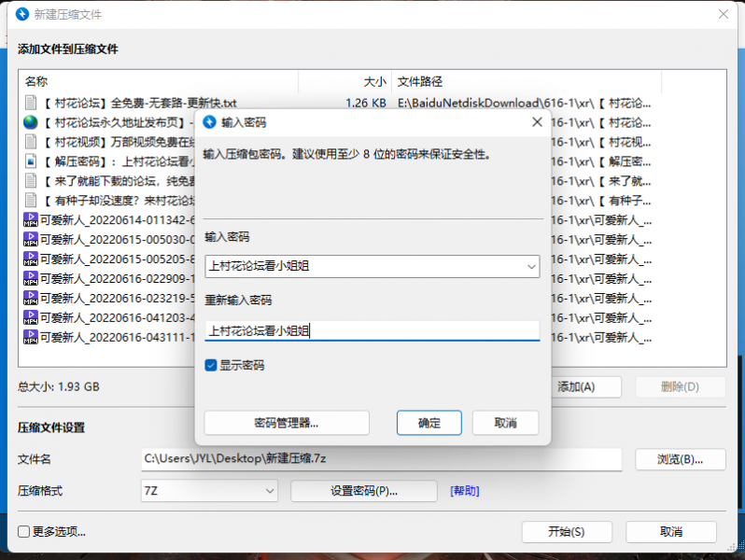
Task: Enable the 更多选项 checkbox
Action: pyautogui.click(x=24, y=532)
